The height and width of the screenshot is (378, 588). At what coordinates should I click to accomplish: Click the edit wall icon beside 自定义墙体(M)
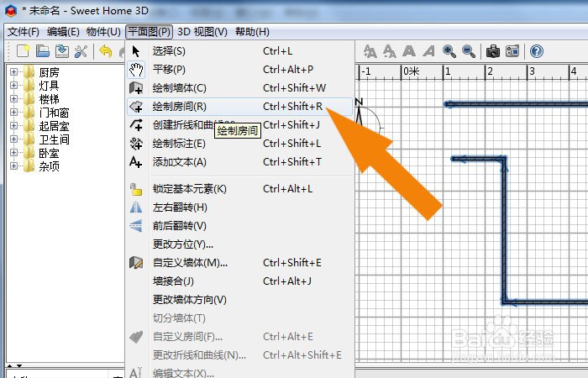(x=136, y=262)
